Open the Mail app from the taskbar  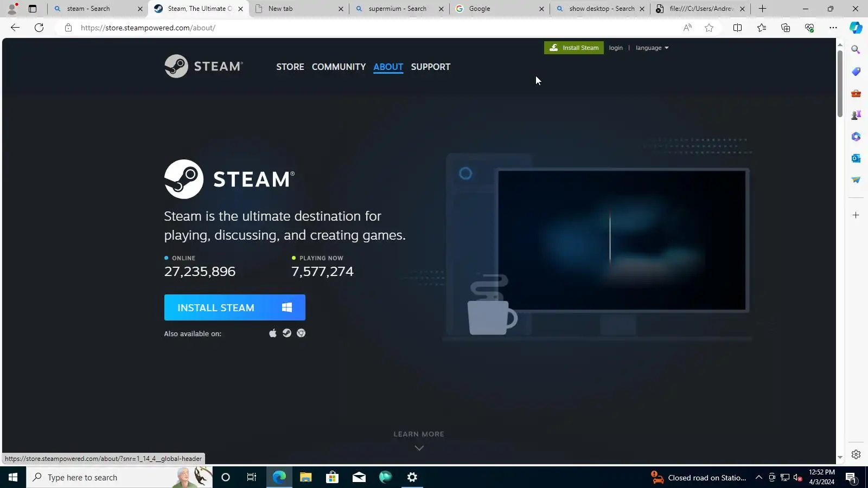pos(359,478)
